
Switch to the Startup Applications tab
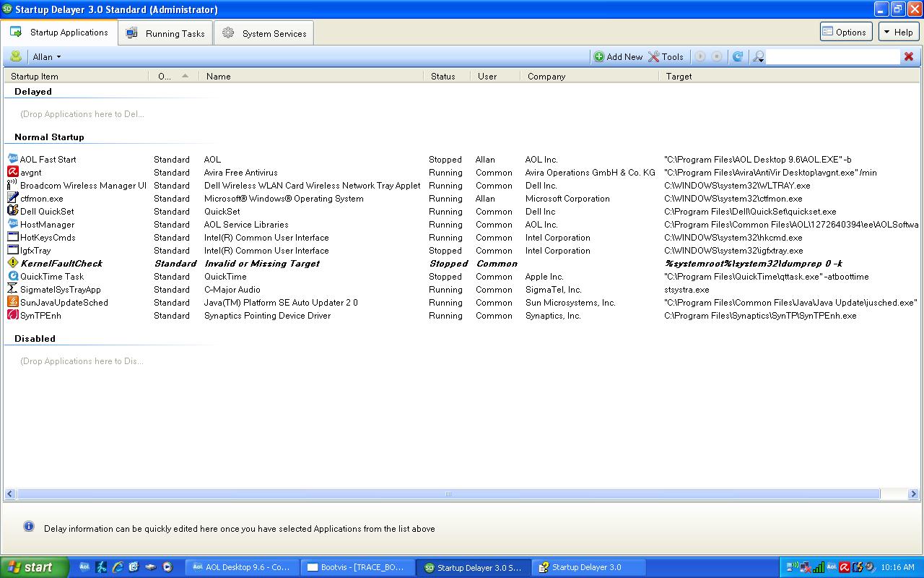60,33
